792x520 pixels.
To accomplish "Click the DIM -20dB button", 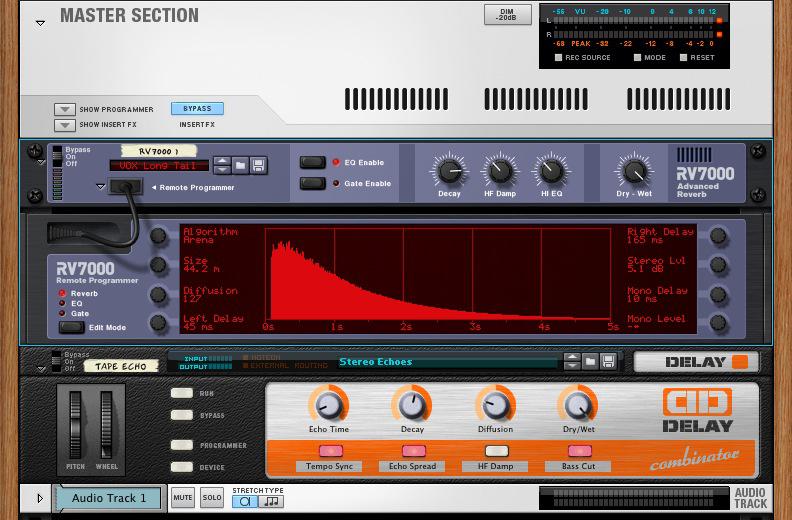I will pos(507,15).
